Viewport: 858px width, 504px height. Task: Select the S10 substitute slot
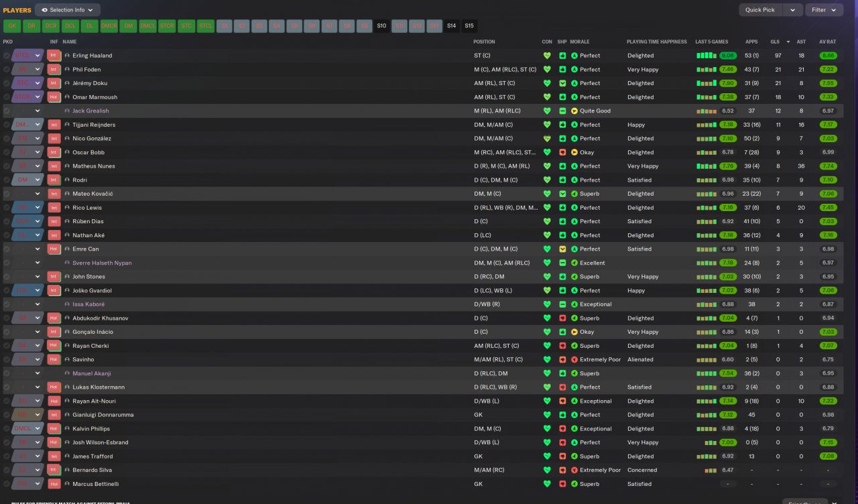coord(381,26)
